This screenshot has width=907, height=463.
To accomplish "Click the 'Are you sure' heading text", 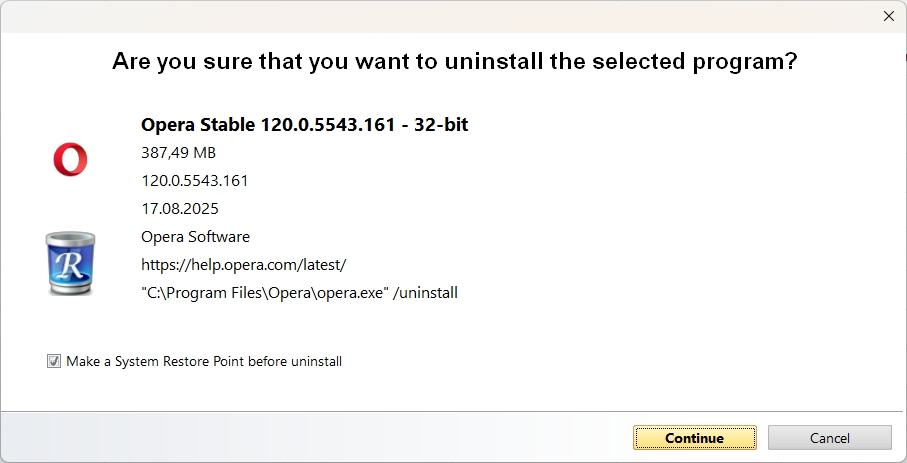I will (454, 61).
